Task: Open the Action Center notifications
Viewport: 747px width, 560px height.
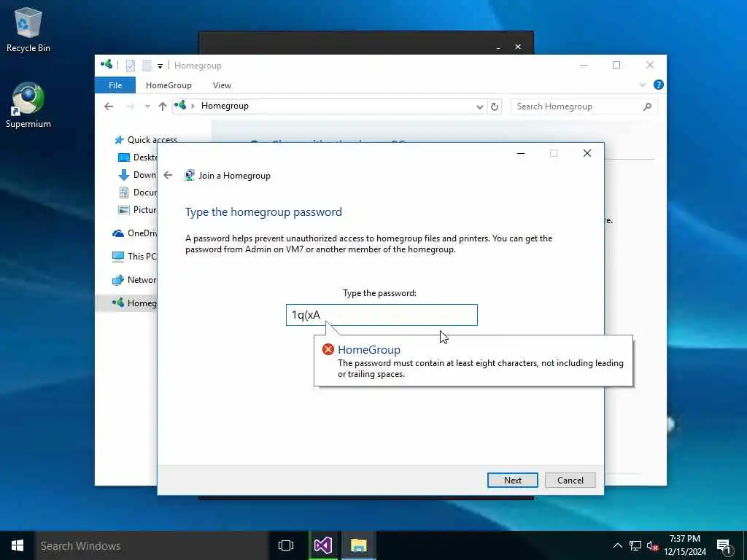Action: pyautogui.click(x=724, y=546)
